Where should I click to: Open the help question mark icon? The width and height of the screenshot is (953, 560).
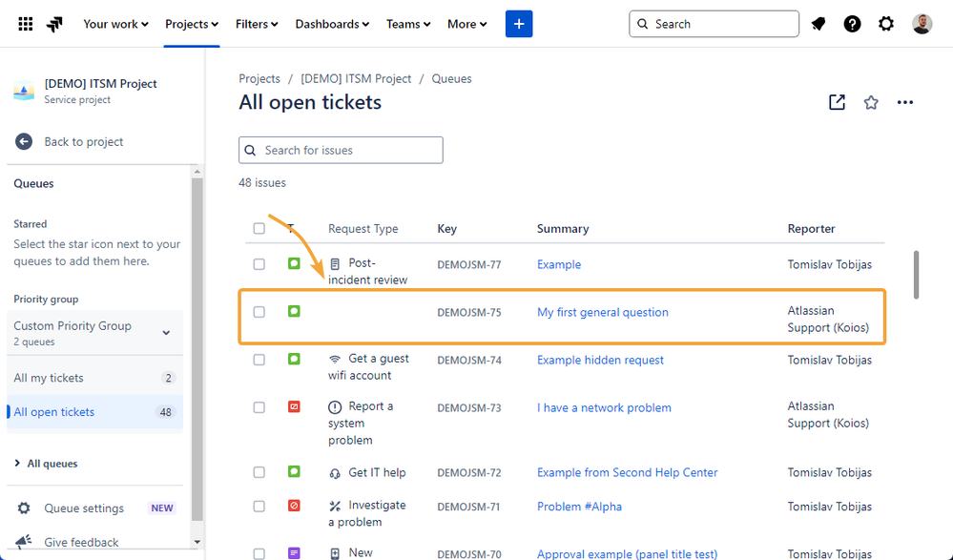[x=852, y=24]
